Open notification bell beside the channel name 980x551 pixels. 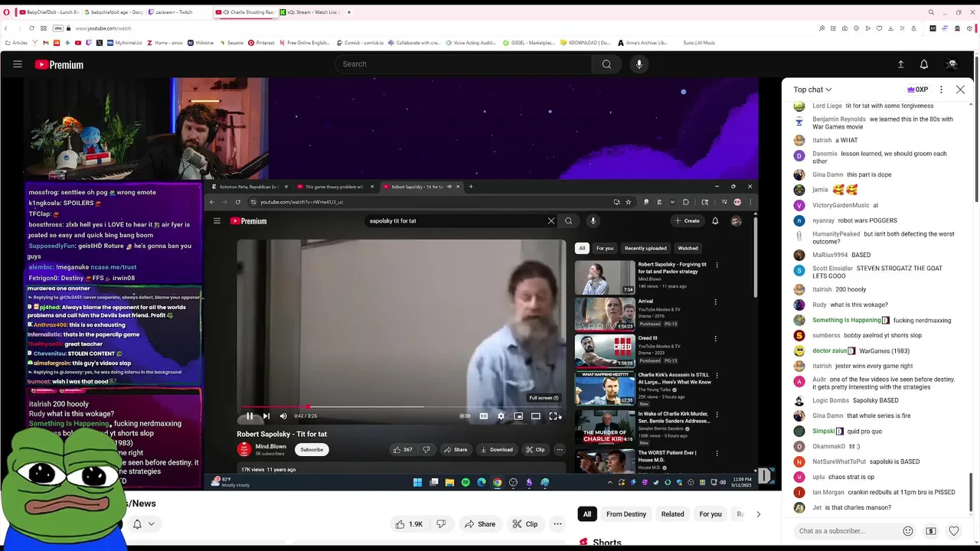point(137,524)
